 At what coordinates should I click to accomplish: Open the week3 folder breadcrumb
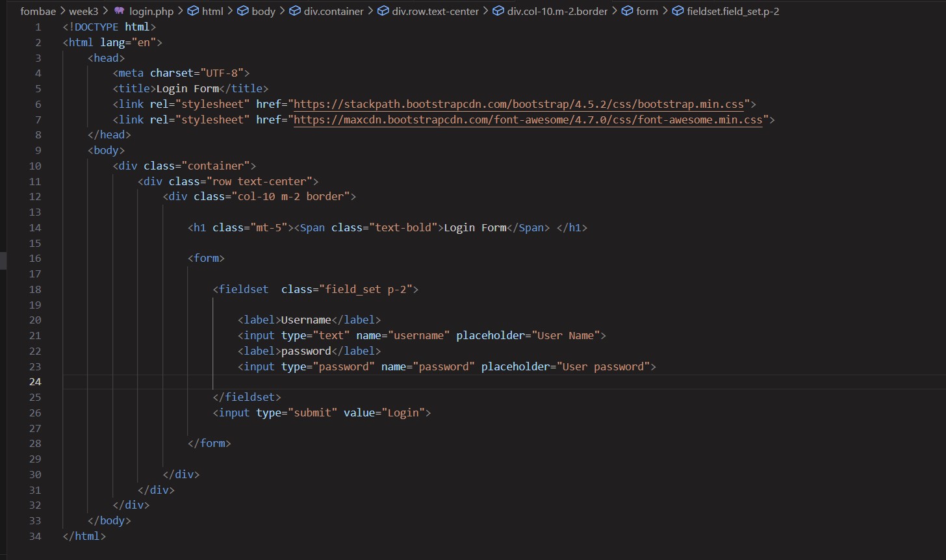83,11
